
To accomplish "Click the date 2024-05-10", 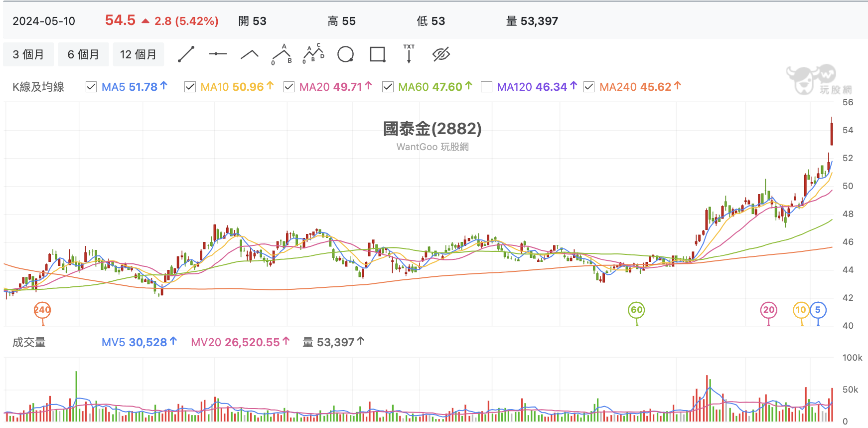I will (x=44, y=21).
